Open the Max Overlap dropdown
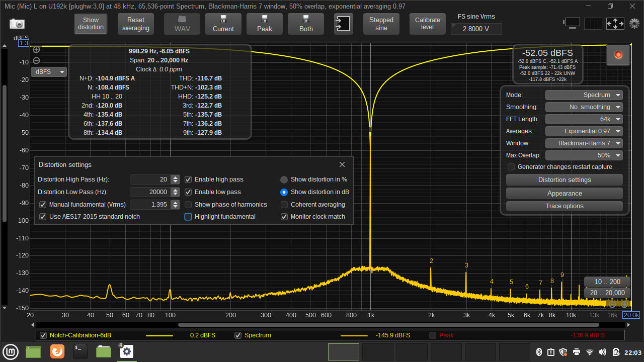This screenshot has height=362, width=644. (584, 155)
